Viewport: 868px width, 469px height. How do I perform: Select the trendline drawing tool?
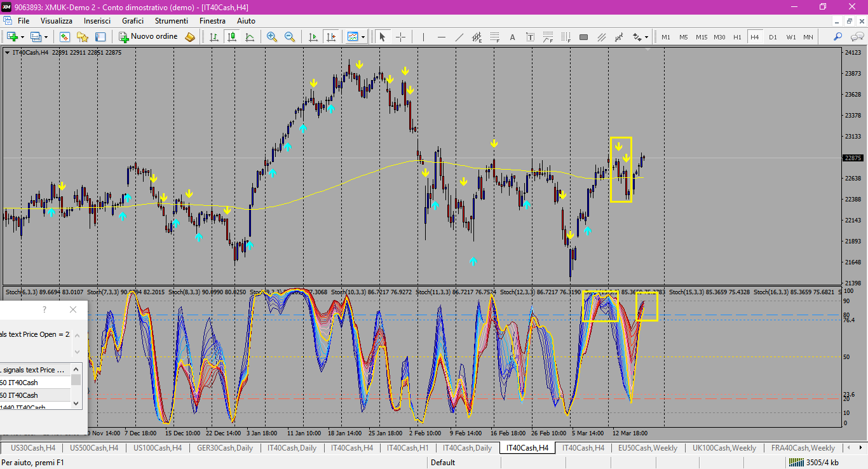tap(459, 37)
